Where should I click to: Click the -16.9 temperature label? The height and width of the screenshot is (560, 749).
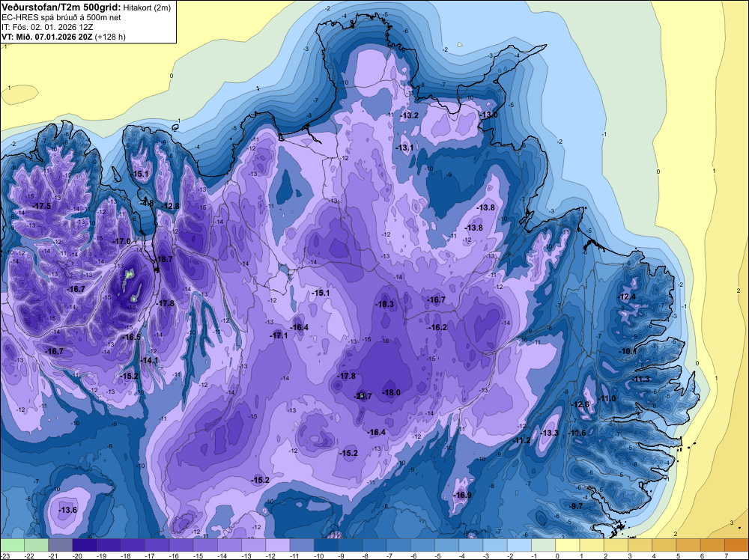pos(462,495)
